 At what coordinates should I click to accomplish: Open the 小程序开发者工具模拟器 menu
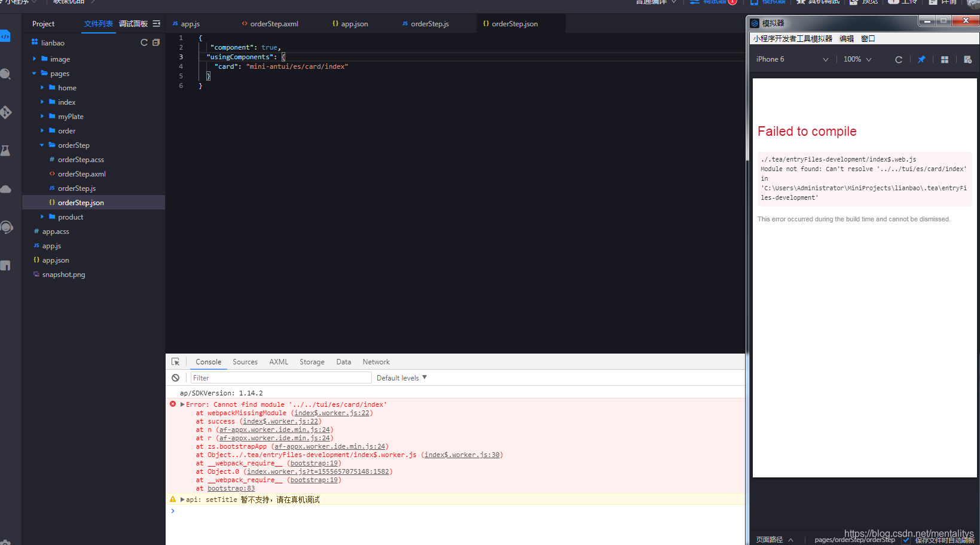793,38
